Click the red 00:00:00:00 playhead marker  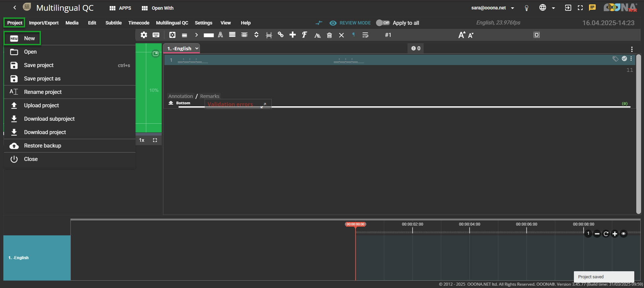coord(355,224)
